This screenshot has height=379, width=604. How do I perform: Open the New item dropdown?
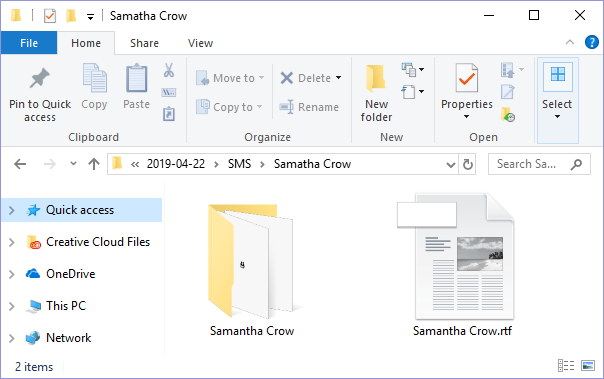coord(413,70)
